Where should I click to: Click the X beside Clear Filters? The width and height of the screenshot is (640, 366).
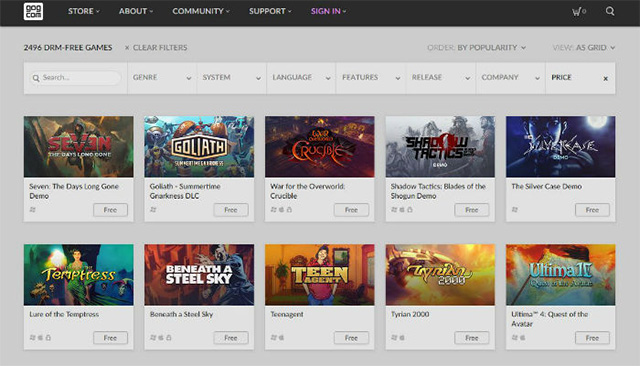[127, 48]
